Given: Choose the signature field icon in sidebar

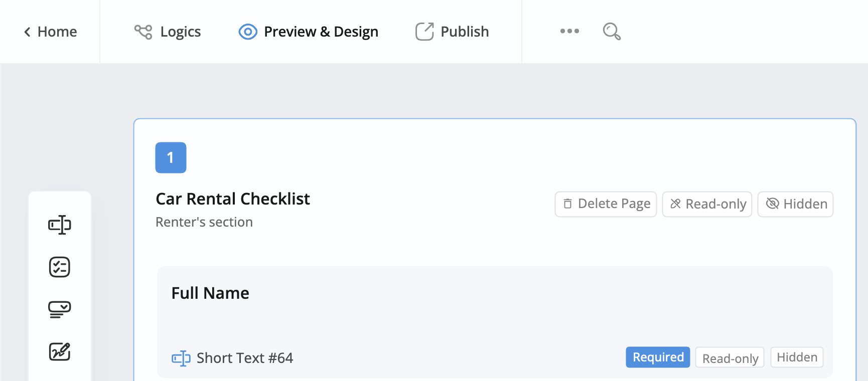Looking at the screenshot, I should [60, 351].
